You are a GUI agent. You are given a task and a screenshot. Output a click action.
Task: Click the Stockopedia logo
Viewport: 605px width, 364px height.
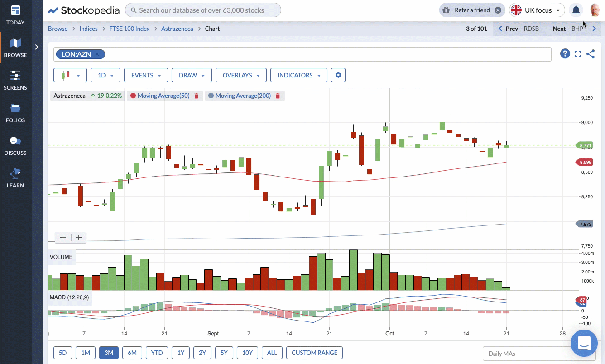84,10
